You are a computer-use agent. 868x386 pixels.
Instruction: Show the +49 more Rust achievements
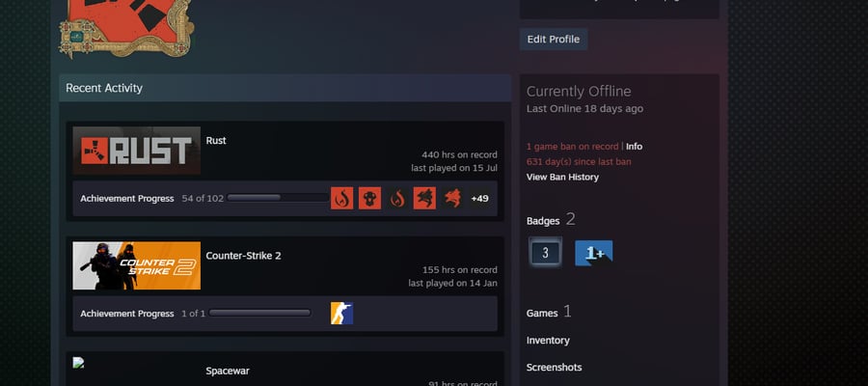click(x=479, y=198)
